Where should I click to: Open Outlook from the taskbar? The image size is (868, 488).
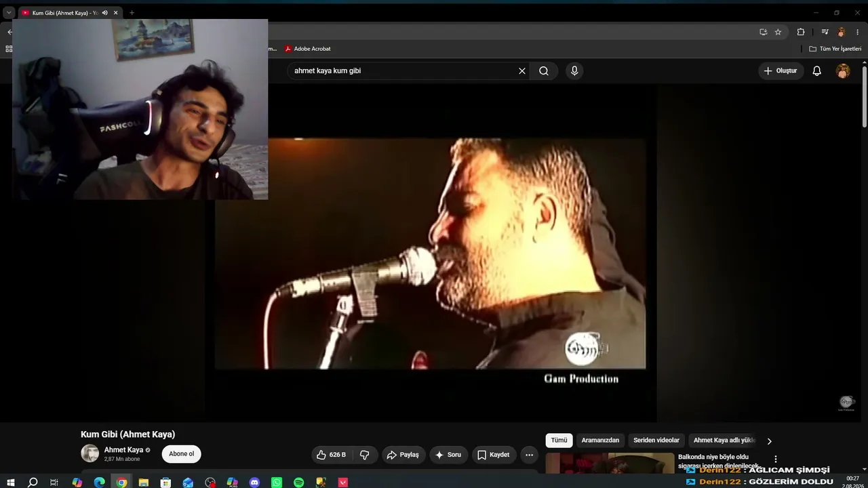tap(188, 483)
